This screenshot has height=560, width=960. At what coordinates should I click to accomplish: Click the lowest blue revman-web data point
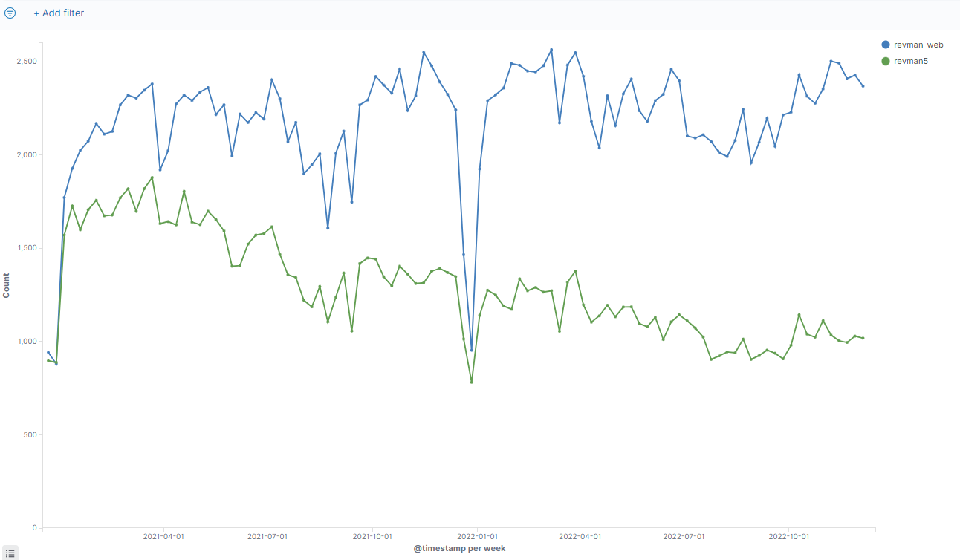tap(56, 364)
